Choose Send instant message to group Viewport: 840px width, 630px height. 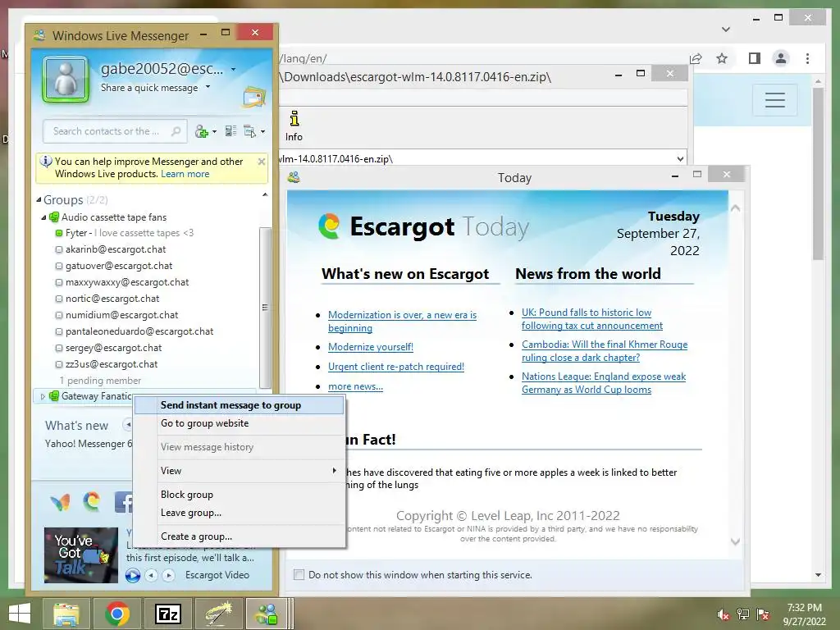click(x=239, y=405)
